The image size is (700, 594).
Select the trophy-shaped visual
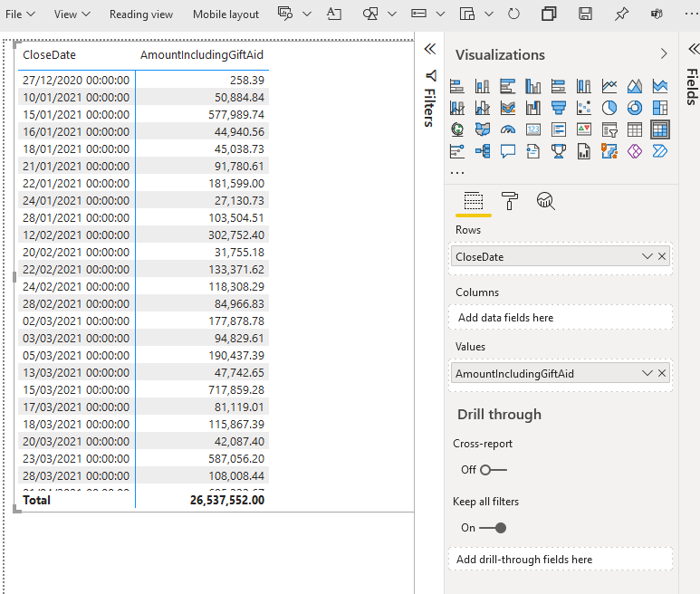[x=559, y=151]
